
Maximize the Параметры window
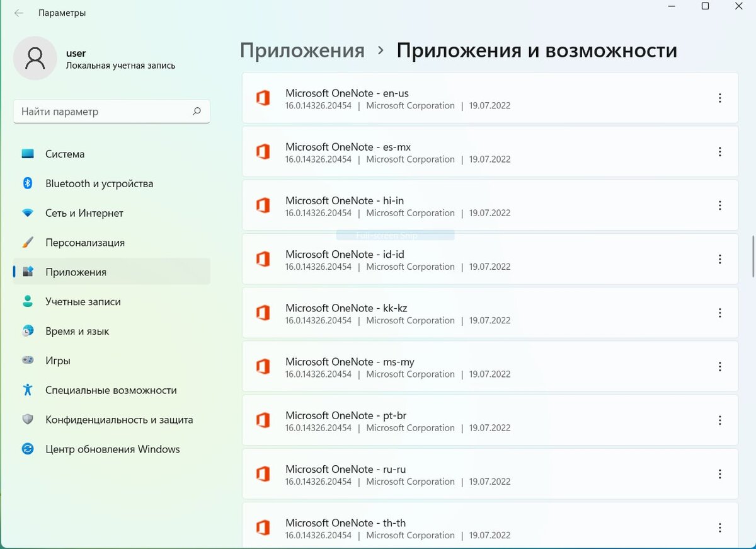[x=705, y=6]
